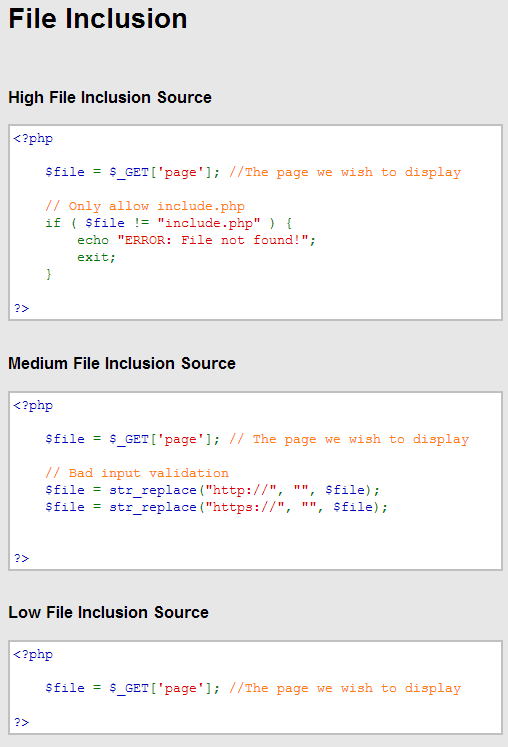Click the Low File Inclusion Source heading
This screenshot has height=747, width=508.
pos(109,612)
